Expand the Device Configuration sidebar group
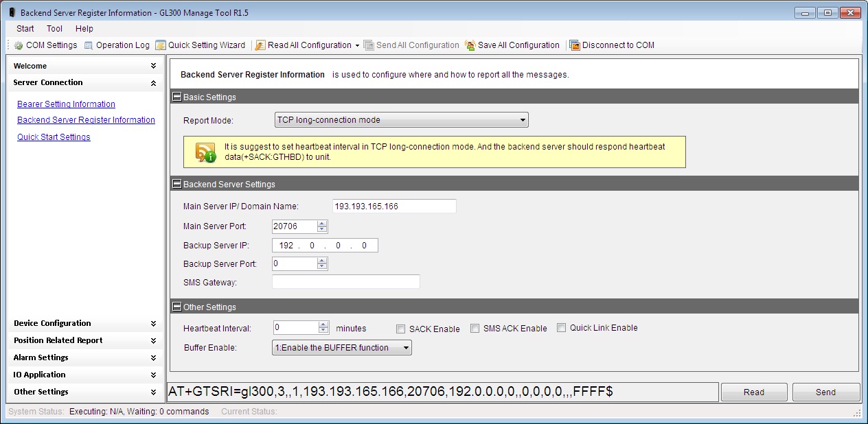Viewport: 868px width, 424px height. point(153,323)
